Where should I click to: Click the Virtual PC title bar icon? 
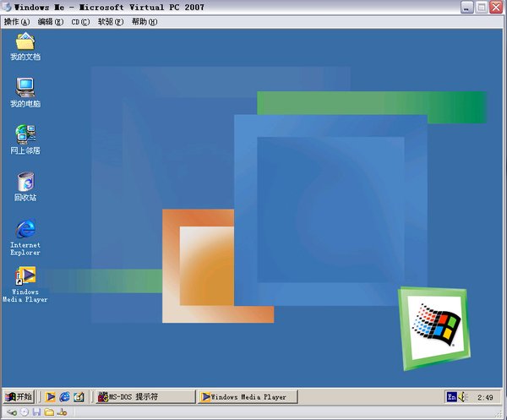point(7,7)
